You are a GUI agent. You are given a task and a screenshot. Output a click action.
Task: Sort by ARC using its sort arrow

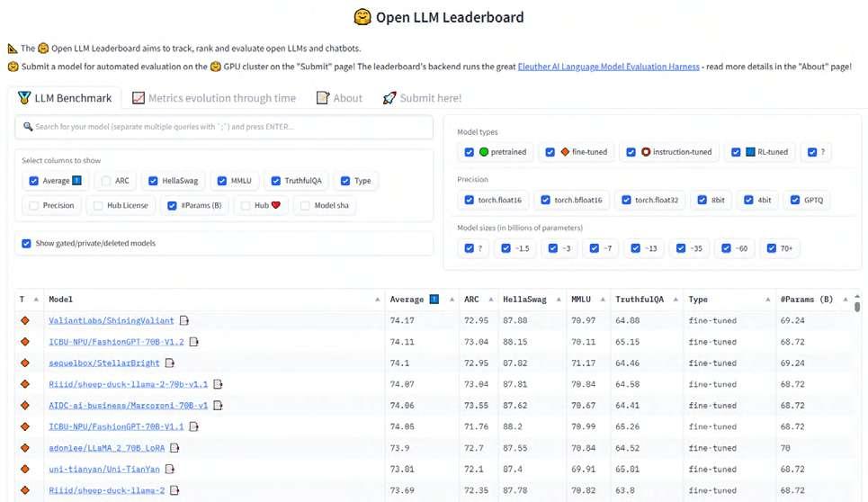point(491,300)
